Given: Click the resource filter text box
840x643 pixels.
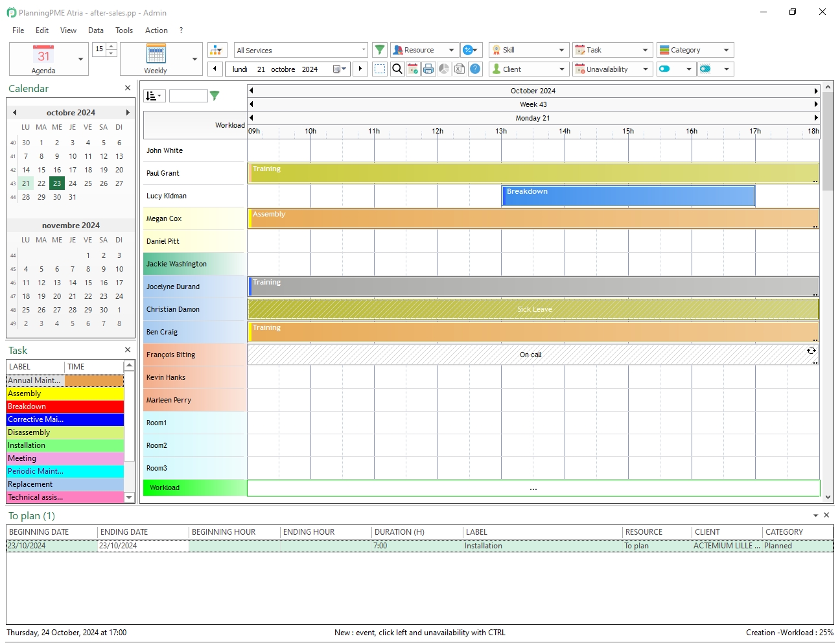Looking at the screenshot, I should (188, 96).
